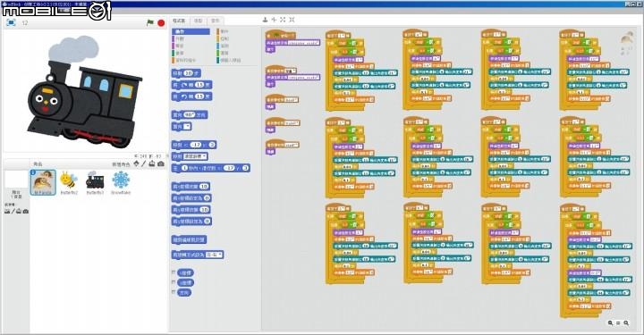Zoom out the scripts area
The width and height of the screenshot is (644, 335).
(610, 323)
